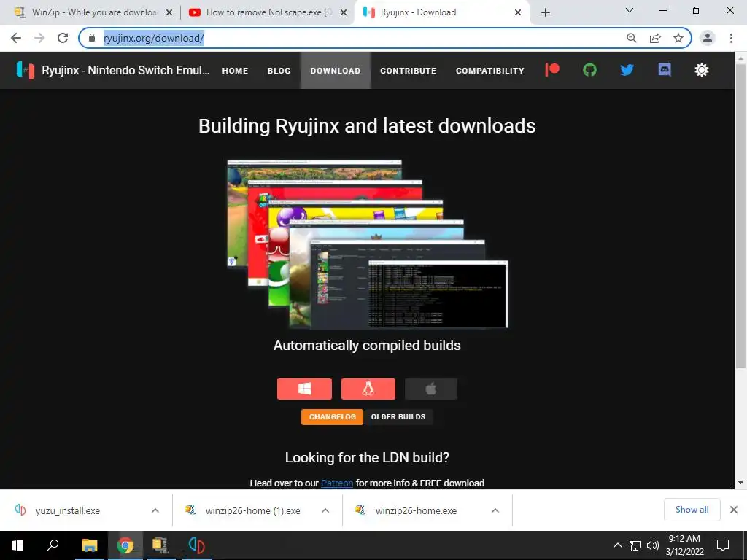Open File Explorer from the taskbar
747x560 pixels.
tap(89, 545)
